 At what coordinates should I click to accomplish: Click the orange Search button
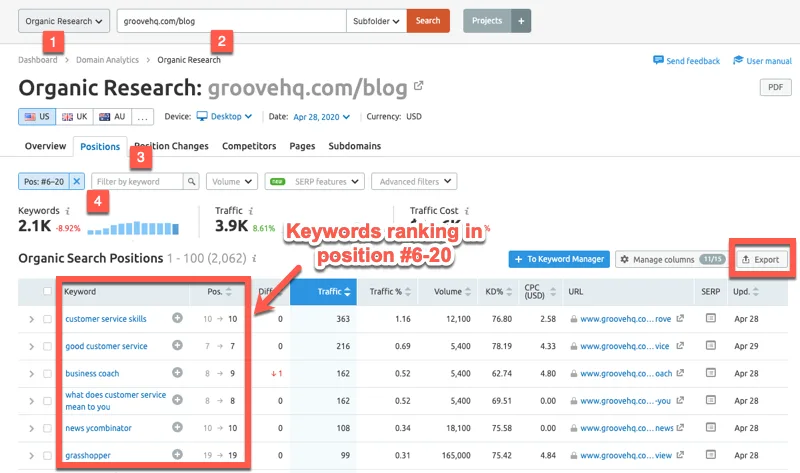428,21
